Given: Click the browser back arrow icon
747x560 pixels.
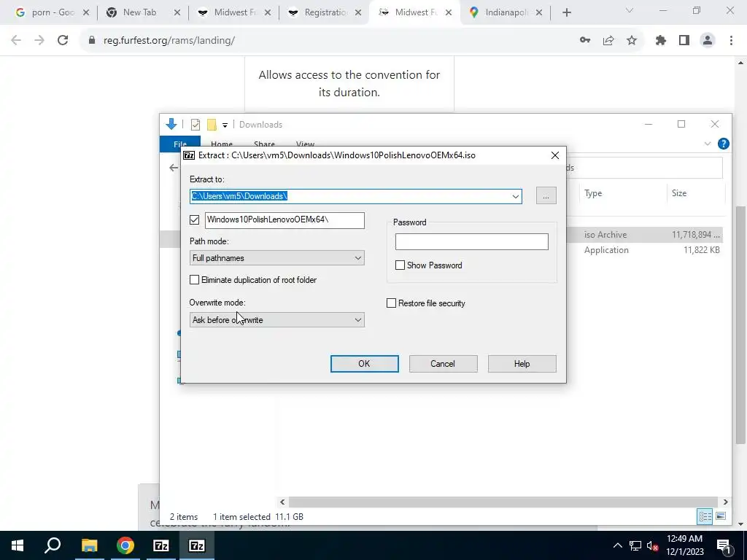Looking at the screenshot, I should coord(16,41).
